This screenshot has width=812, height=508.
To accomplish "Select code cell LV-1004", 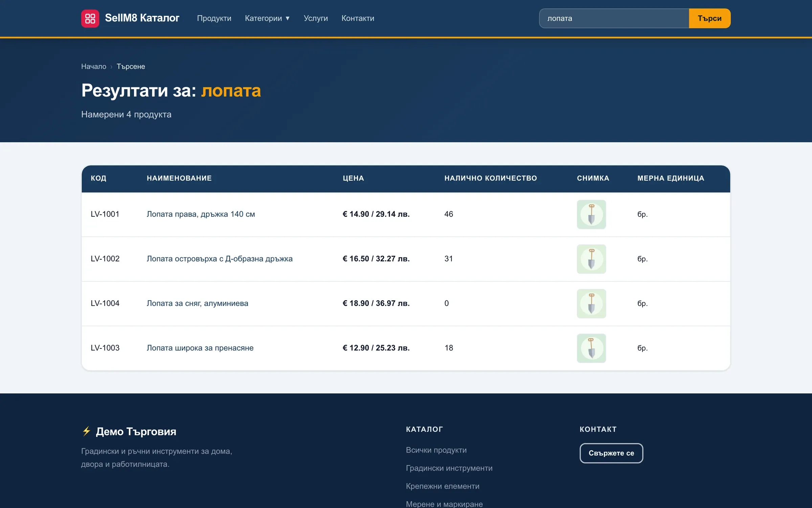I will 105,303.
